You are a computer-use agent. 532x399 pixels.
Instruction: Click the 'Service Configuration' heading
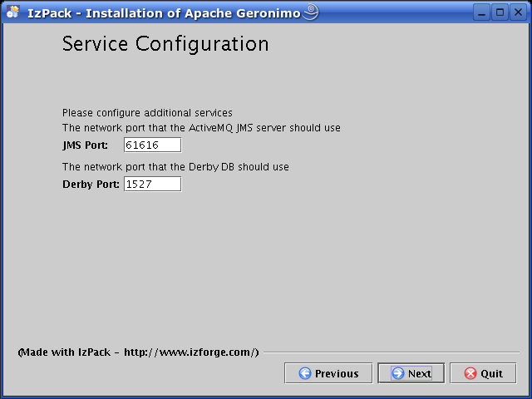(165, 44)
